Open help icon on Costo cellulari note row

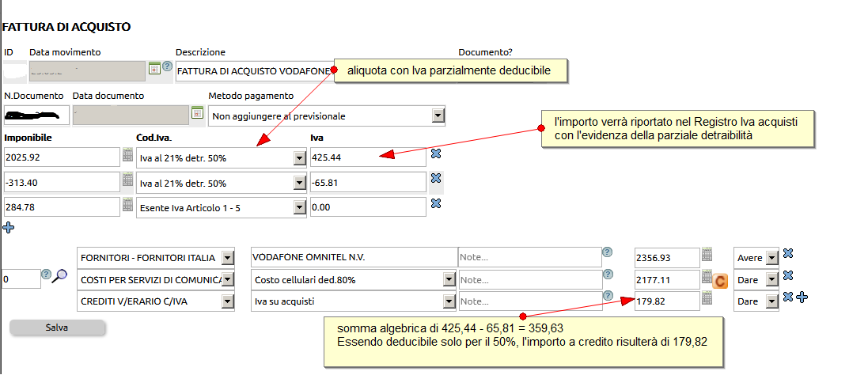607,275
